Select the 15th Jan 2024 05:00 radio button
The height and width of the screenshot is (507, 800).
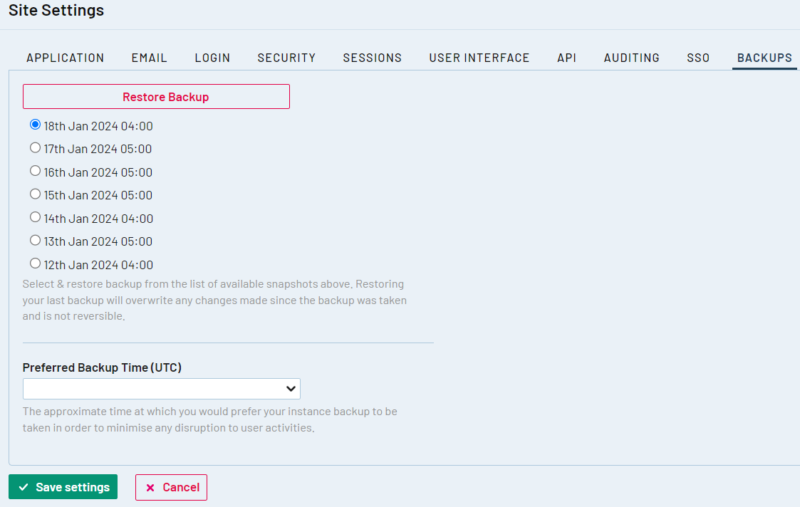point(35,194)
